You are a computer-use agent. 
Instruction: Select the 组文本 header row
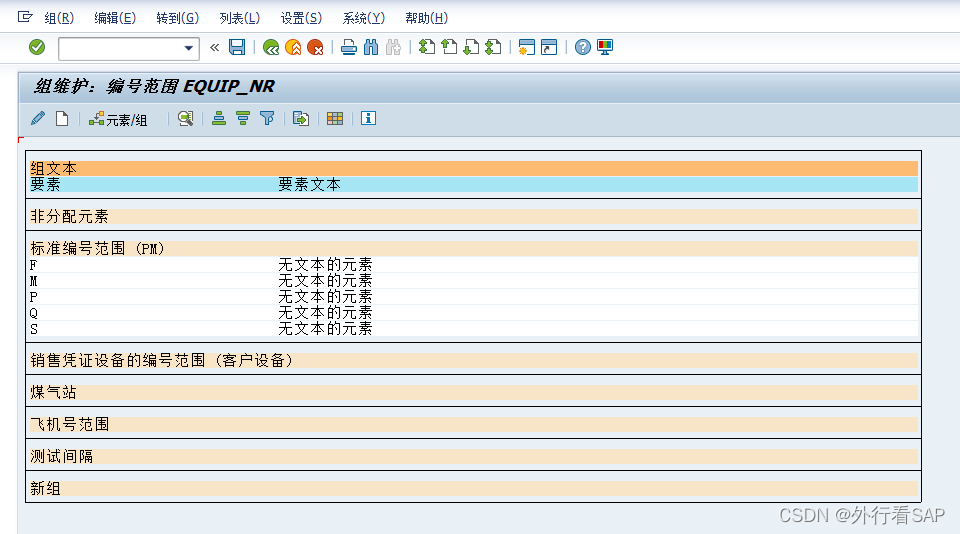[x=473, y=168]
